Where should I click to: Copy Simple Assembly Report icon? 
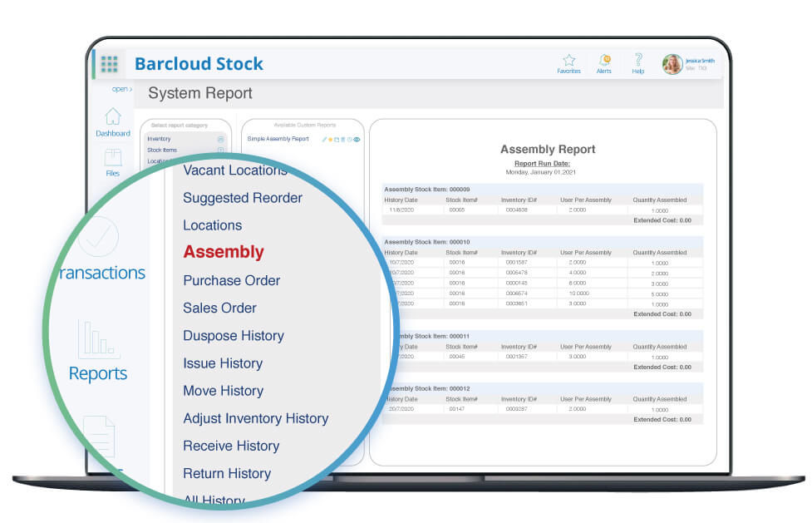coord(337,140)
